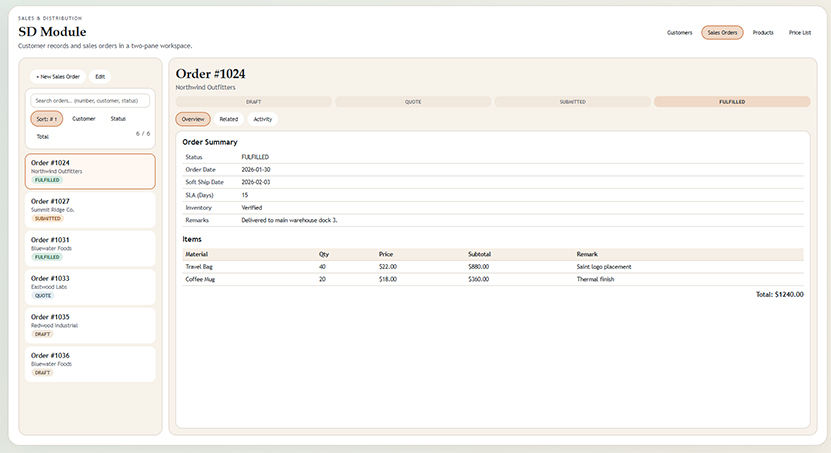Click the Travel Bag quantity 40
This screenshot has height=453, width=831.
[322, 267]
